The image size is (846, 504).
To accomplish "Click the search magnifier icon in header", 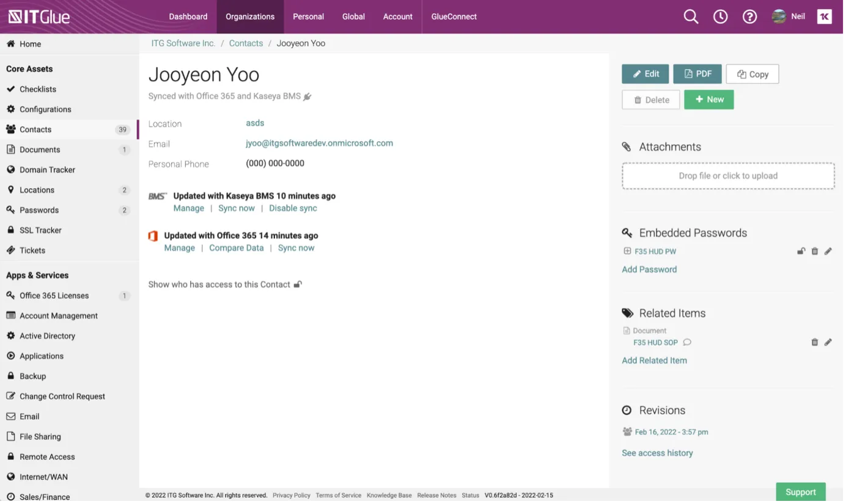I will [691, 16].
